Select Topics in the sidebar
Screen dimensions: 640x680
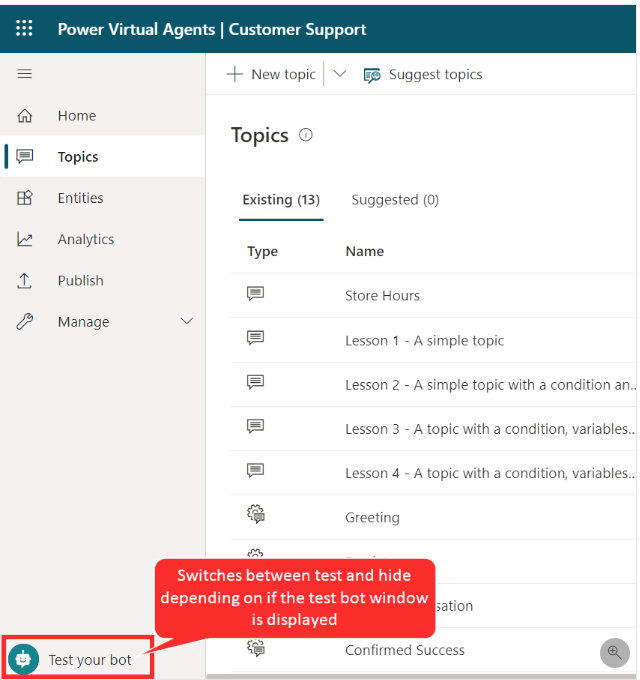102,156
